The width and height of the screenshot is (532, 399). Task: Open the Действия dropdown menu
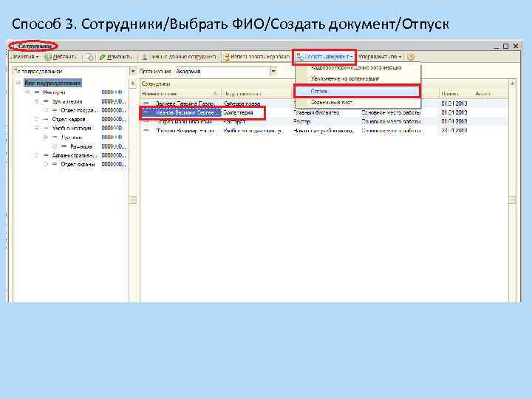pyautogui.click(x=25, y=57)
